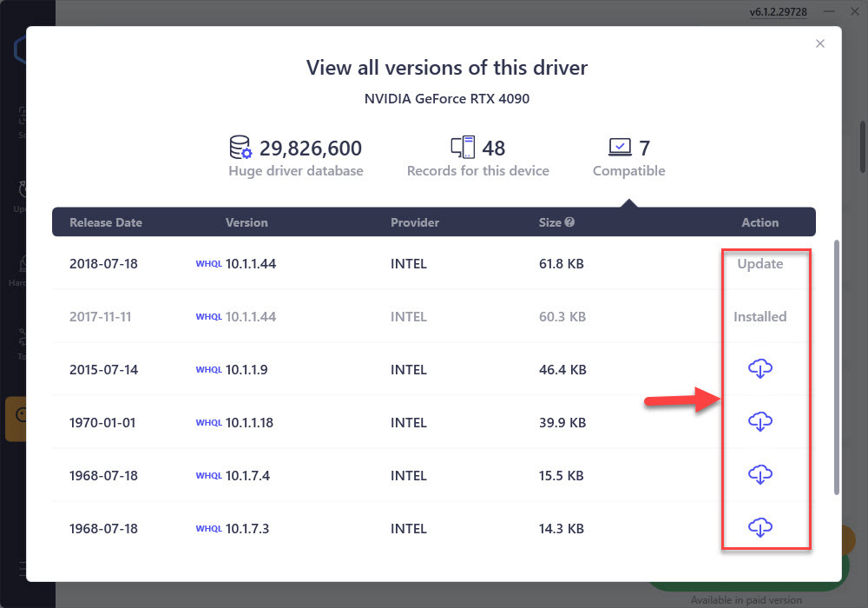This screenshot has height=608, width=868.
Task: Close the driver versions dialog
Action: coord(820,44)
